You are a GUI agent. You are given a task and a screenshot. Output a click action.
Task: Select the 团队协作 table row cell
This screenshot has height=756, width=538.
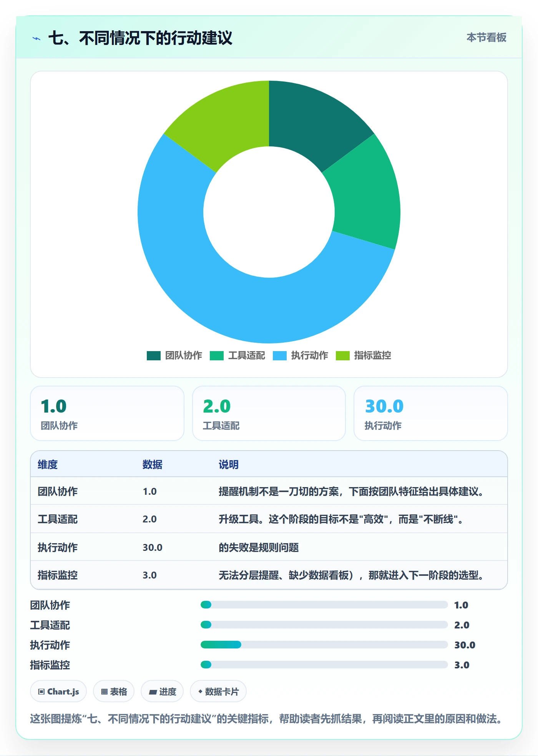[58, 491]
